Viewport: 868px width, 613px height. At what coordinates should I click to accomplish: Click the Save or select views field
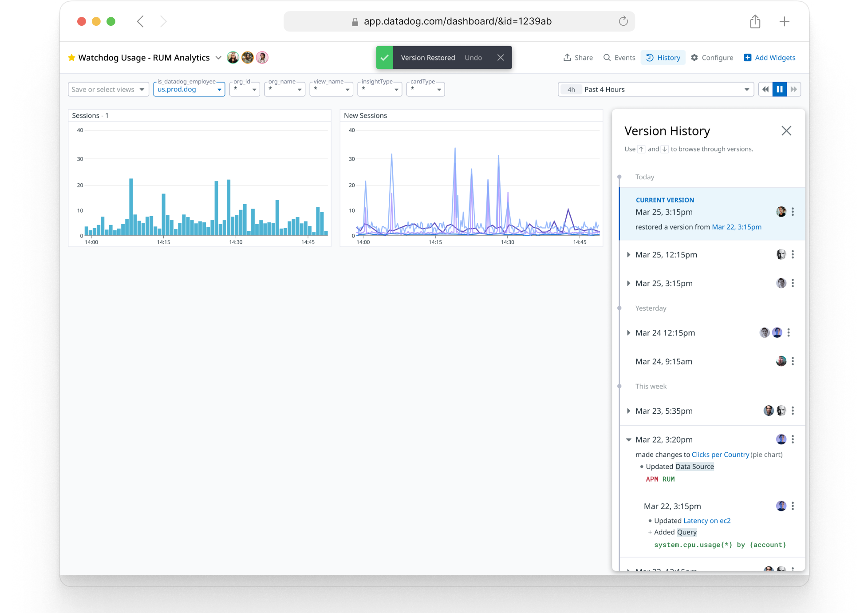[108, 89]
